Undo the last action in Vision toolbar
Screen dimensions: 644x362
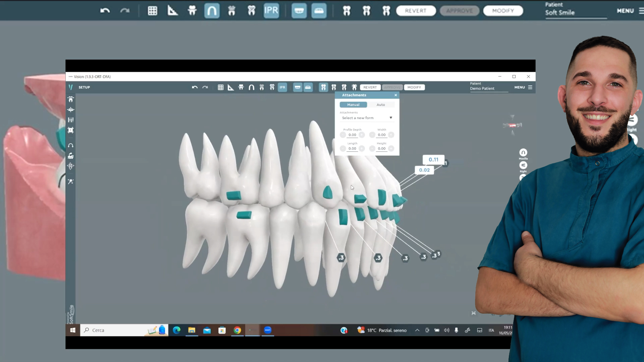coord(195,87)
